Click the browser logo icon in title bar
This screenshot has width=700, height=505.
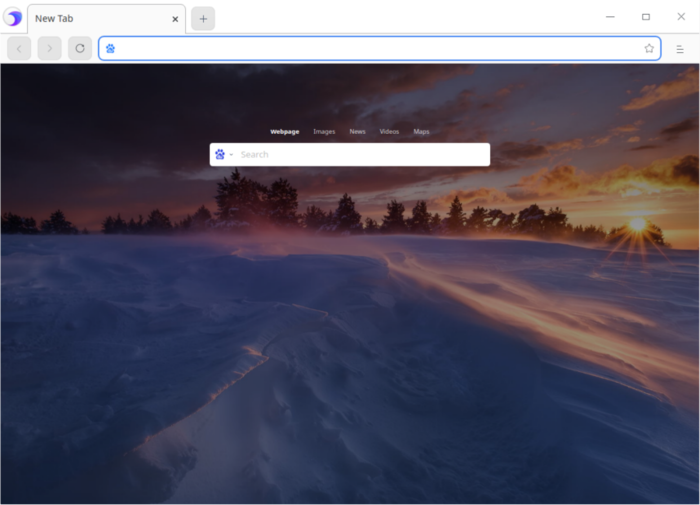click(x=13, y=18)
